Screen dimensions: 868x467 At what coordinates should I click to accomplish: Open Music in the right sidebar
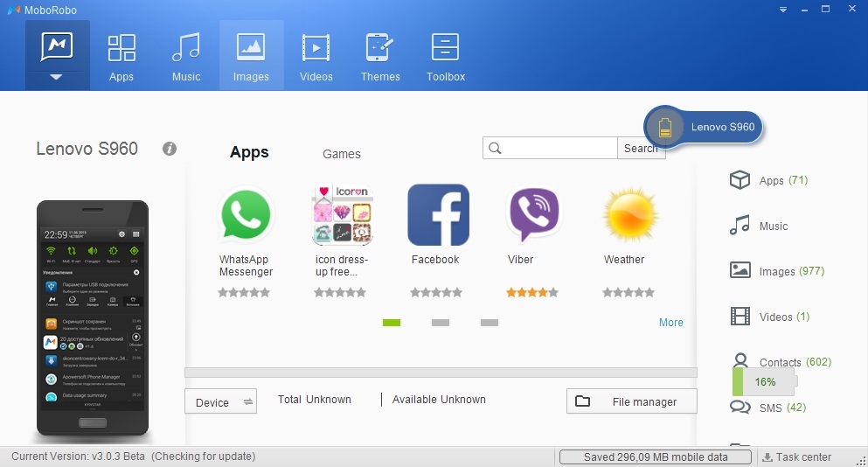point(759,226)
